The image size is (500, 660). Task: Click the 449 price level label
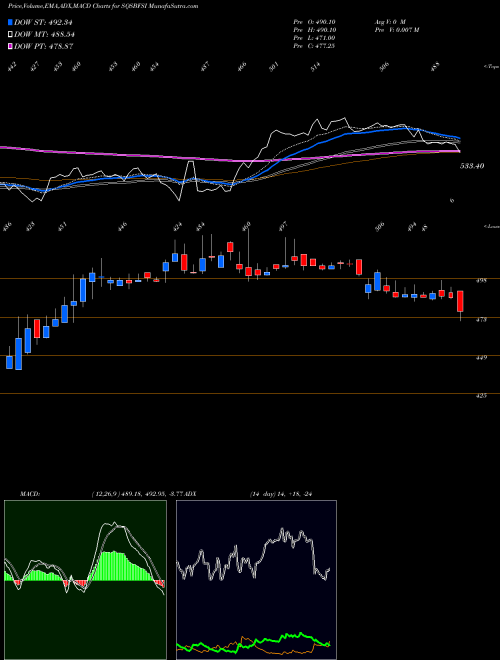coord(482,358)
